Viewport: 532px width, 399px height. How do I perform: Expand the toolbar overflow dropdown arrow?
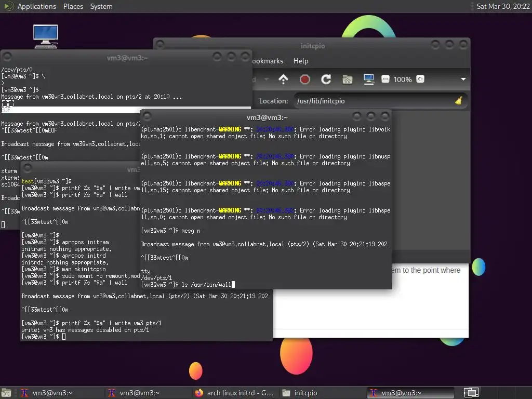point(463,79)
